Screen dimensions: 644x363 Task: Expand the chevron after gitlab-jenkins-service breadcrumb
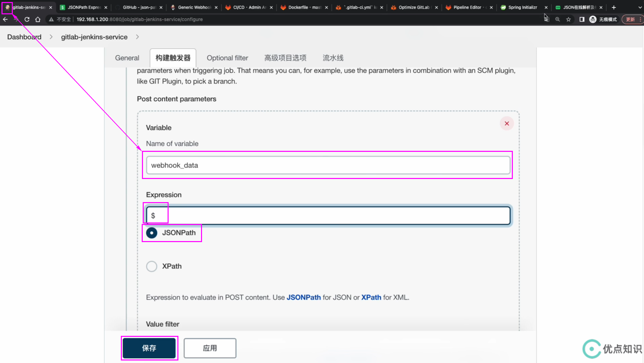pyautogui.click(x=137, y=37)
